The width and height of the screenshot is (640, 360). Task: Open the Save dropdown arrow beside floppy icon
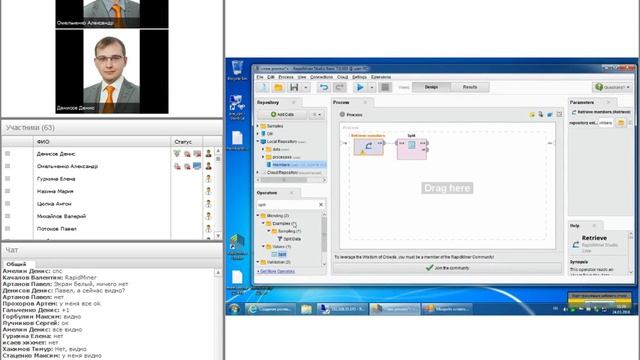[305, 87]
